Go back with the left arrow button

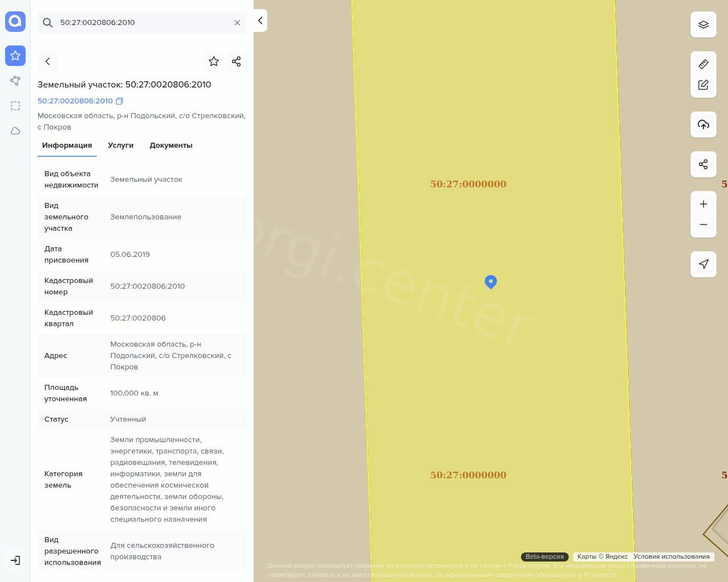point(48,61)
